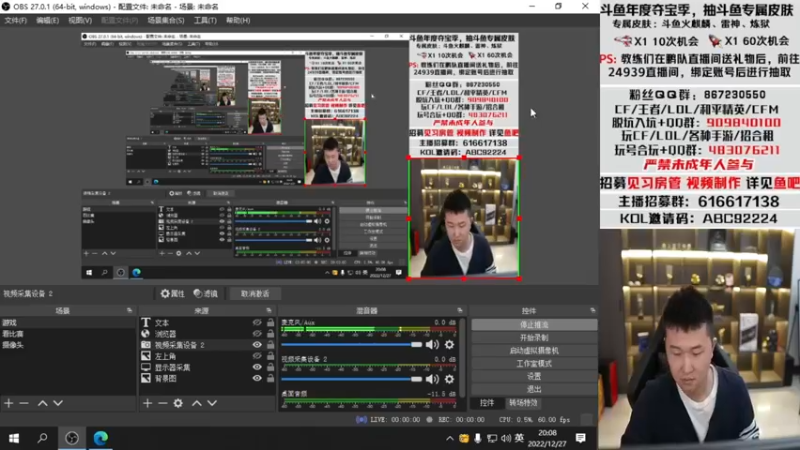Screen dimensions: 800x450
Task: Open the 文件(F) menu
Action: click(15, 20)
